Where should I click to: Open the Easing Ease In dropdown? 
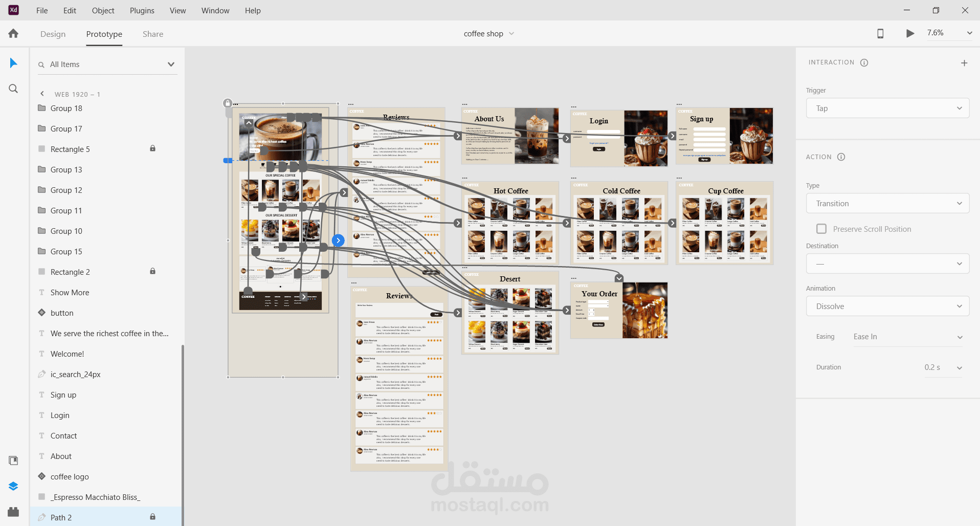(908, 337)
